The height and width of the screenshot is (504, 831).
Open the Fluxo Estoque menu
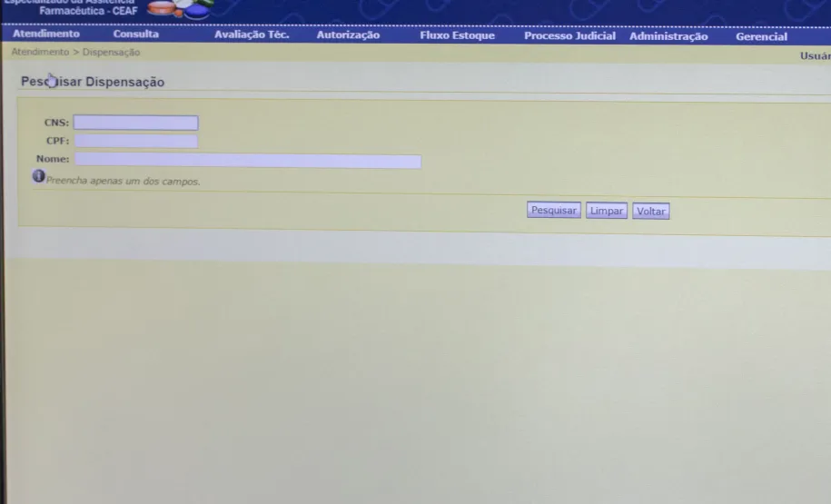(x=458, y=35)
